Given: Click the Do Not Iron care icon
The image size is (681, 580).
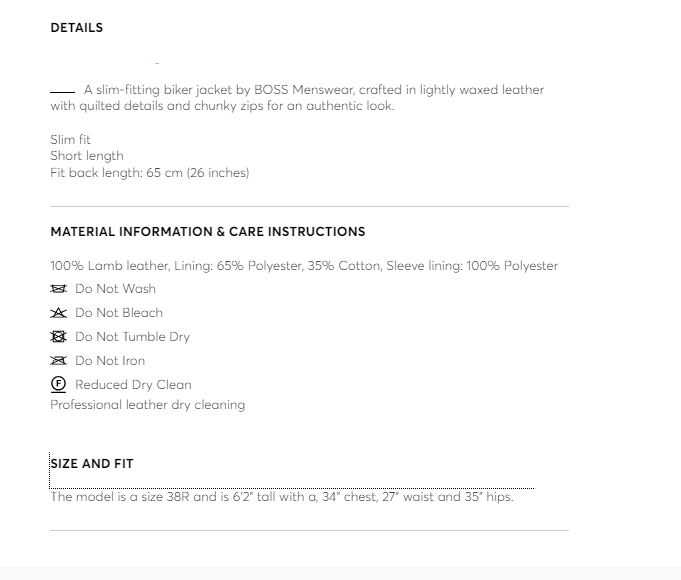Looking at the screenshot, I should click(58, 361).
